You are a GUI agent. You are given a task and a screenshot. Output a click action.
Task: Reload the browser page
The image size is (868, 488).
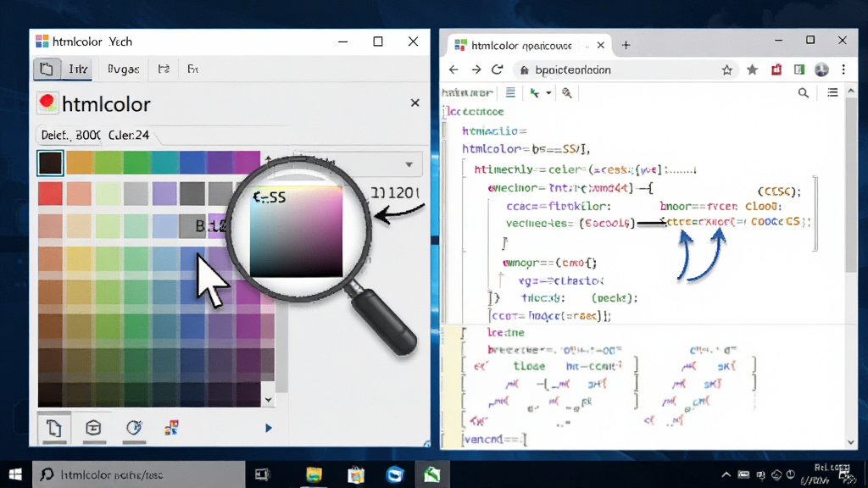point(497,69)
